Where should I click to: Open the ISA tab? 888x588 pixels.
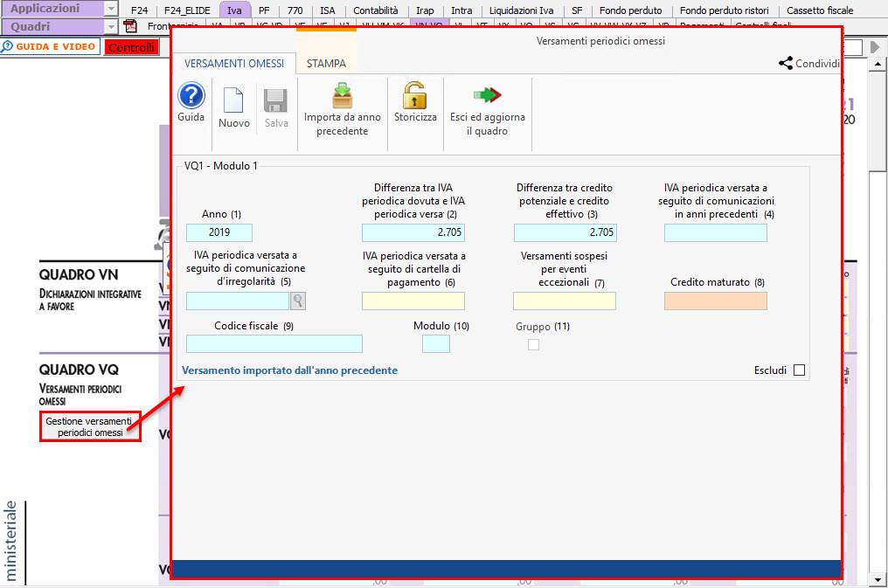pos(328,10)
